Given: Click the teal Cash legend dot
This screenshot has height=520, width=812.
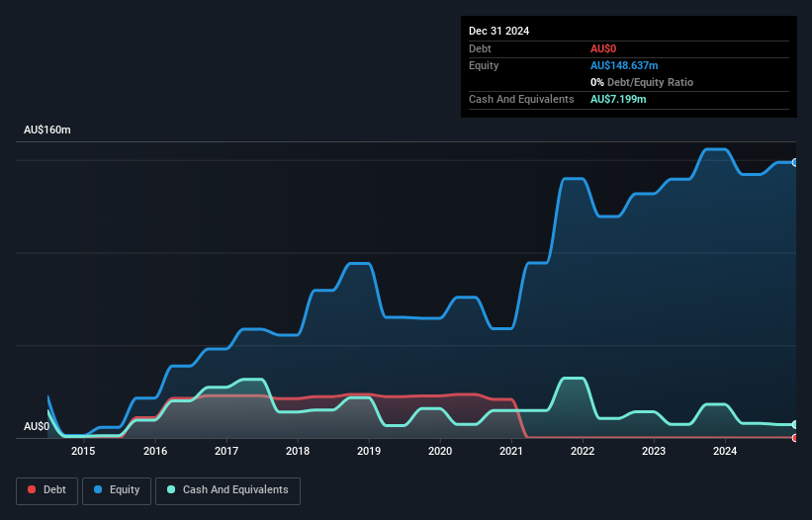Looking at the screenshot, I should coord(171,489).
